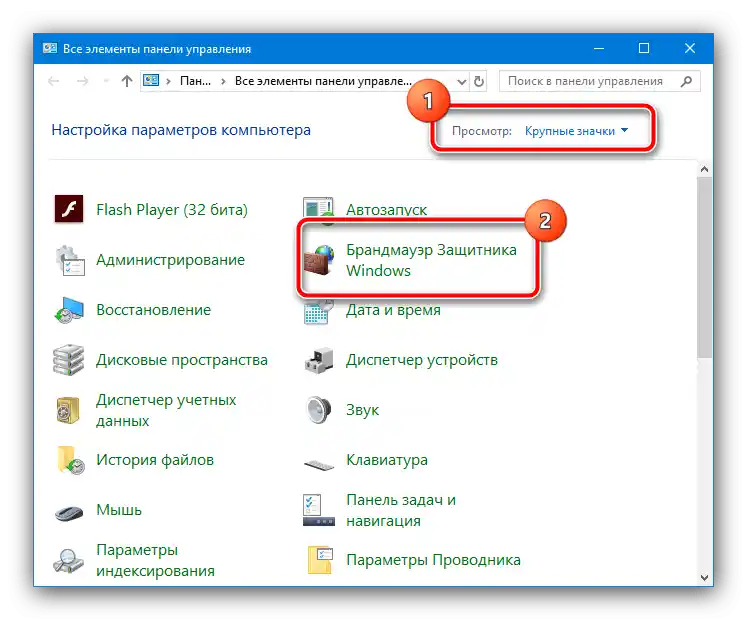Viewport: 747px width, 620px height.
Task: Click the title bar Control Panel icon
Action: coord(50,48)
